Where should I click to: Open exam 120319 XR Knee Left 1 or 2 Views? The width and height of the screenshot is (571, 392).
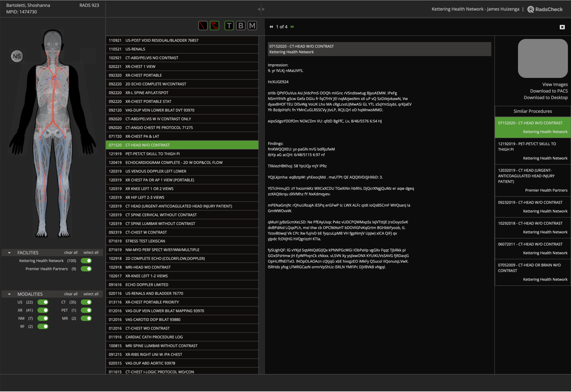(182, 189)
